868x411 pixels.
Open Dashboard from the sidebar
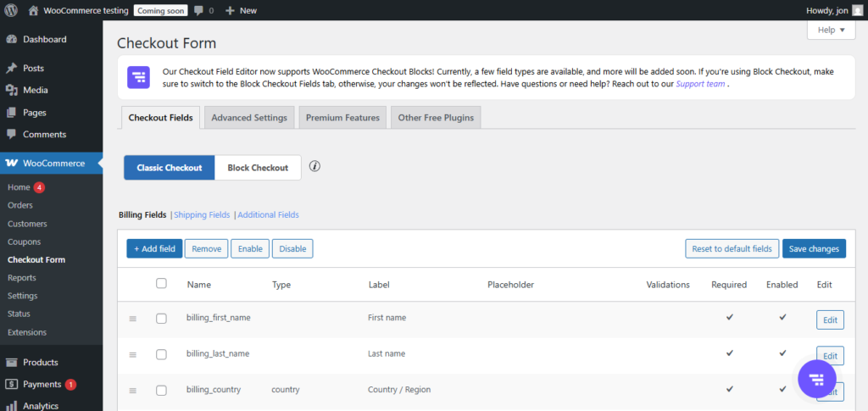[44, 39]
